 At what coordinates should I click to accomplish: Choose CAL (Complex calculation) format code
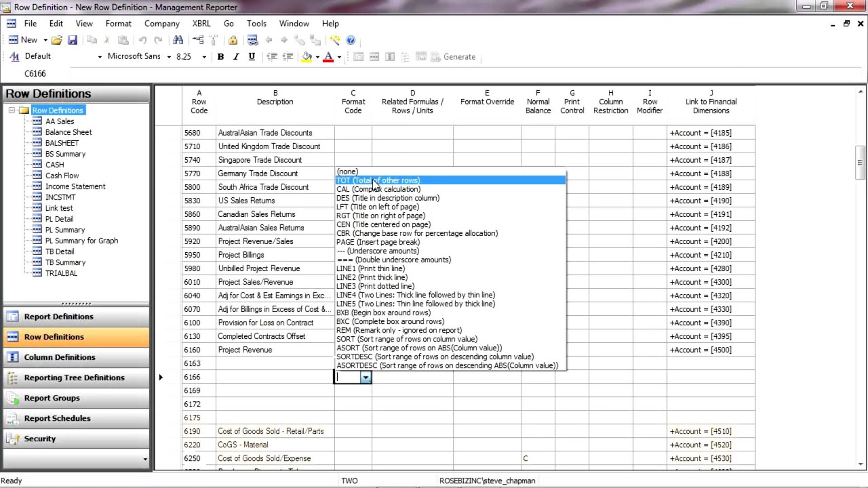tap(450, 189)
